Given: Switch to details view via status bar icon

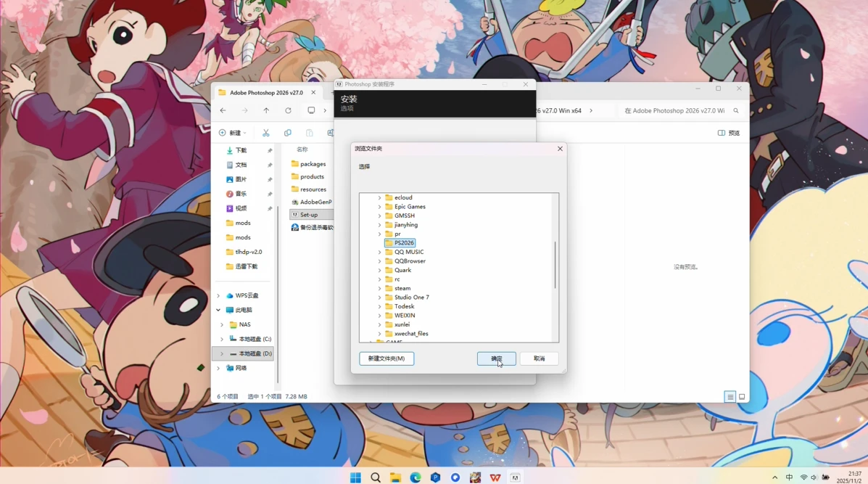Looking at the screenshot, I should (x=729, y=396).
